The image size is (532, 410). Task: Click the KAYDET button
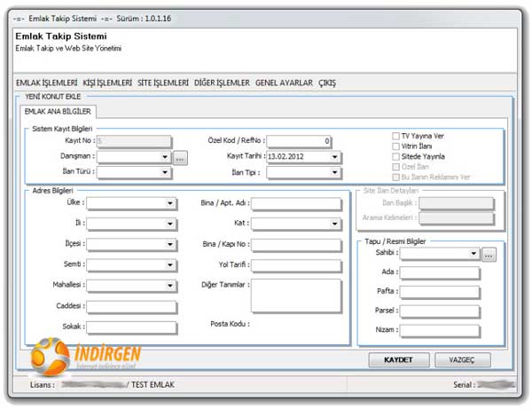click(398, 359)
